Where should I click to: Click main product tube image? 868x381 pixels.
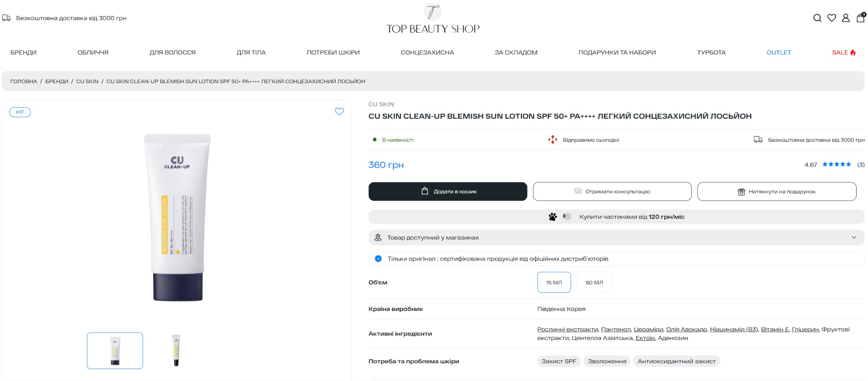pos(177,217)
